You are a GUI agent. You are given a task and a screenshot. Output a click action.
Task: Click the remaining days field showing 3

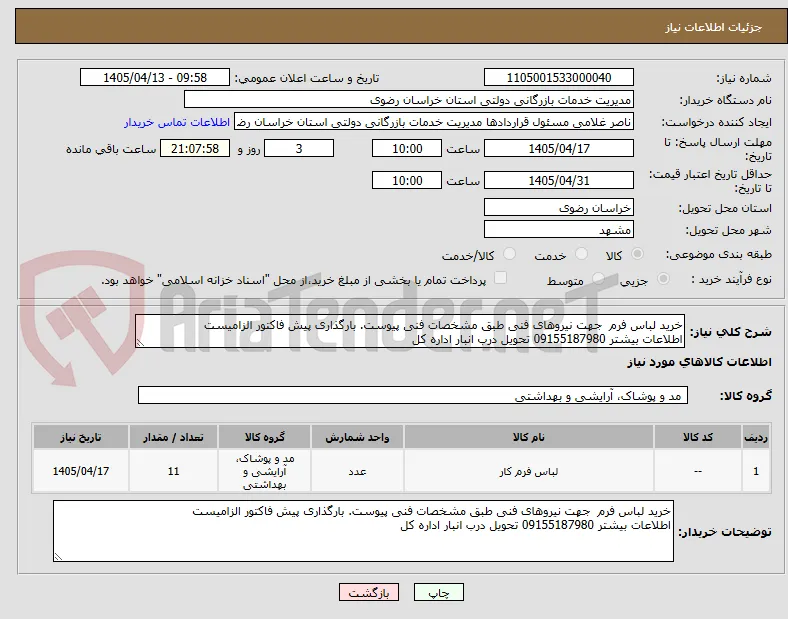299,148
